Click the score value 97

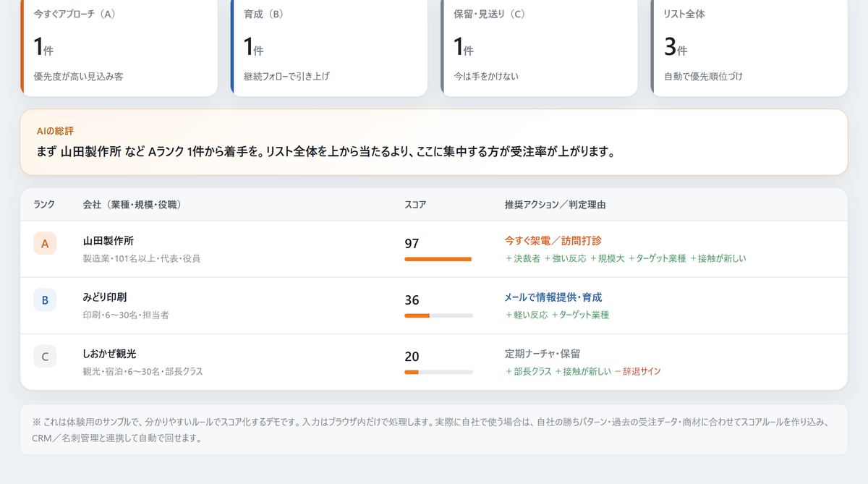tap(412, 244)
